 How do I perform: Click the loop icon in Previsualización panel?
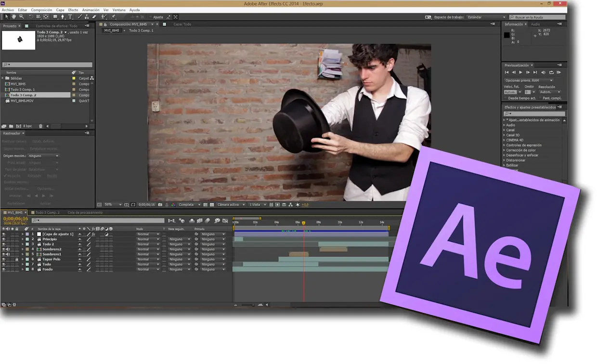point(551,72)
